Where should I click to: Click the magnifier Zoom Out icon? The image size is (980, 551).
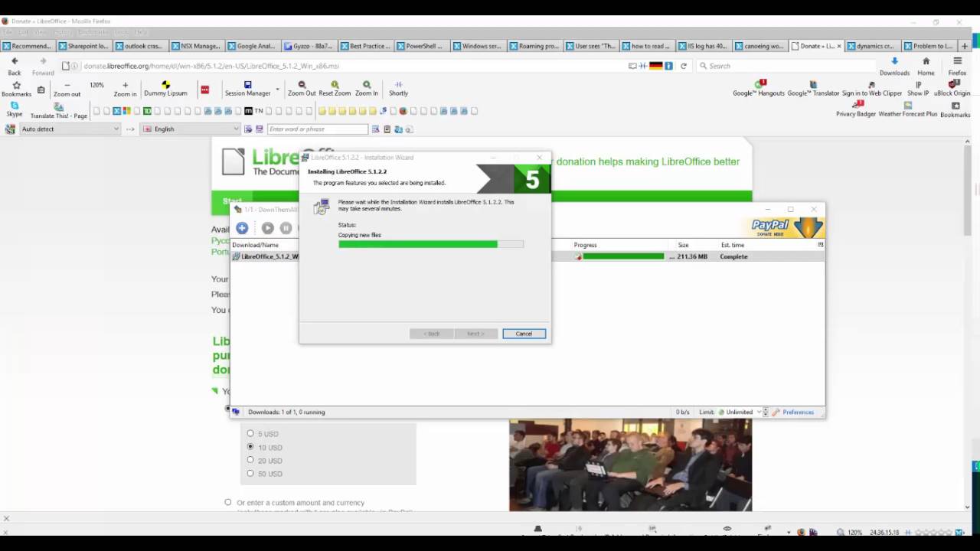pyautogui.click(x=302, y=85)
